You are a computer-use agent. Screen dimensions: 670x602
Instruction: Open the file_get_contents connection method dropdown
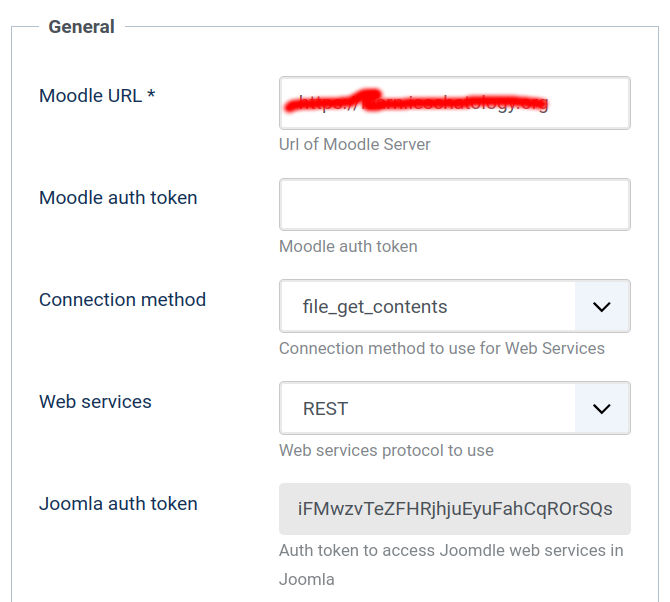(x=428, y=306)
